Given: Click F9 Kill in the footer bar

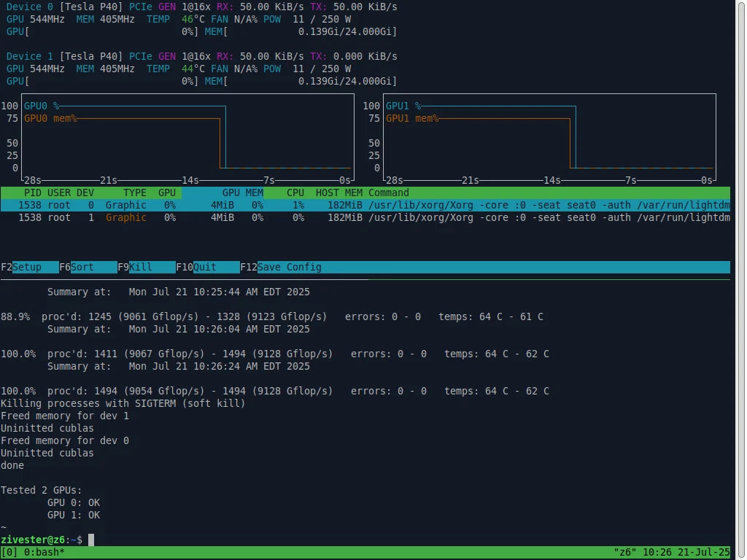Looking at the screenshot, I should click(146, 267).
